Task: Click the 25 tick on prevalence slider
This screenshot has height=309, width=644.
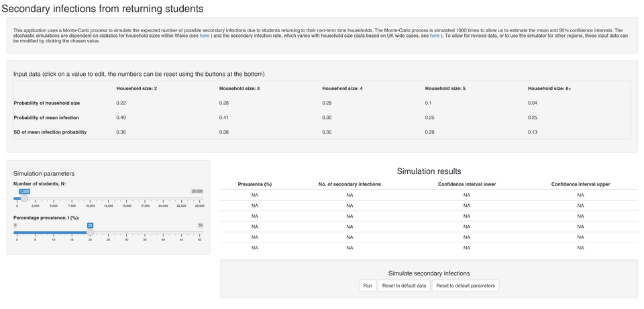Action: pos(109,239)
